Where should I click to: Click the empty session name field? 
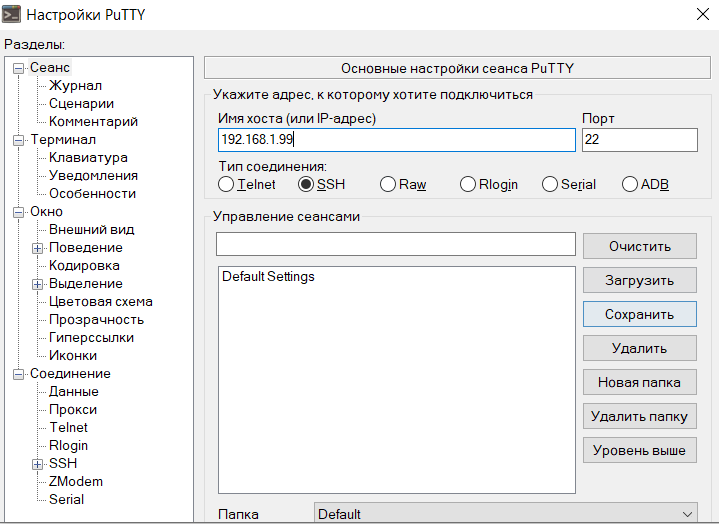[x=396, y=244]
